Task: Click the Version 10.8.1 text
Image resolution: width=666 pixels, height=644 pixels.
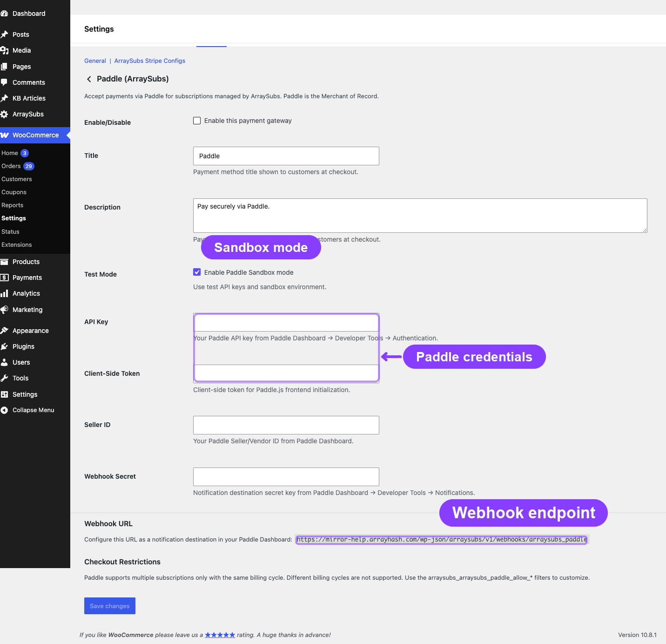Action: (637, 635)
